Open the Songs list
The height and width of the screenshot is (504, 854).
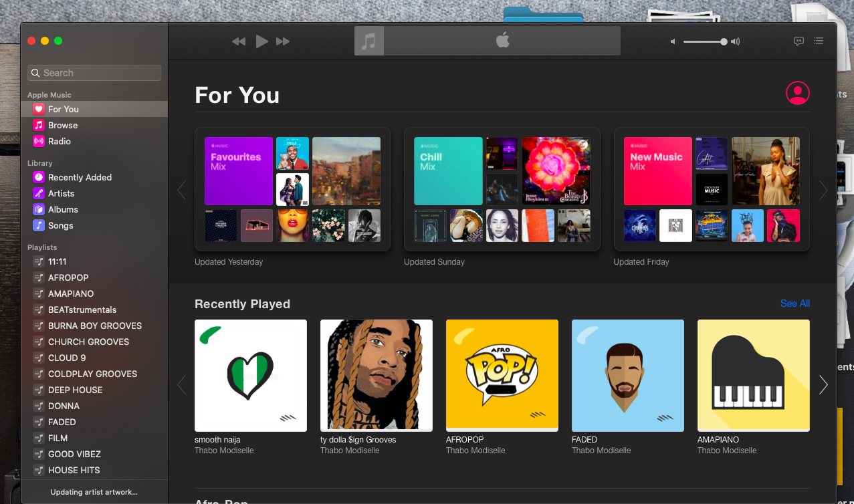60,225
